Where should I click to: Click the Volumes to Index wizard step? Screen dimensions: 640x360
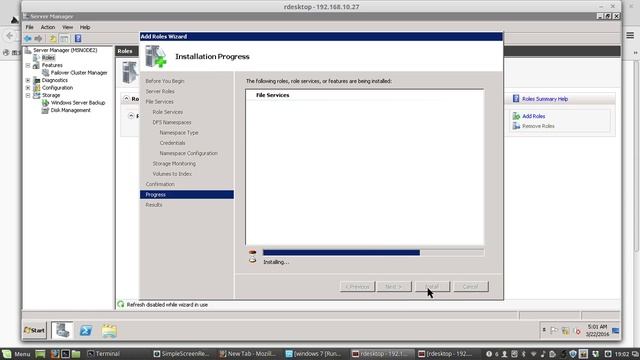point(172,174)
